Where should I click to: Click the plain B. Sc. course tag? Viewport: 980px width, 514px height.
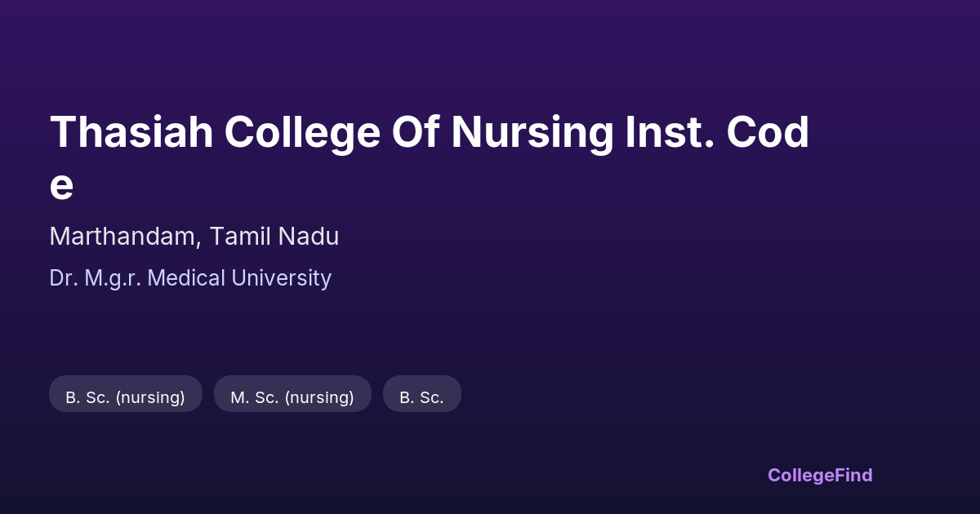click(421, 397)
